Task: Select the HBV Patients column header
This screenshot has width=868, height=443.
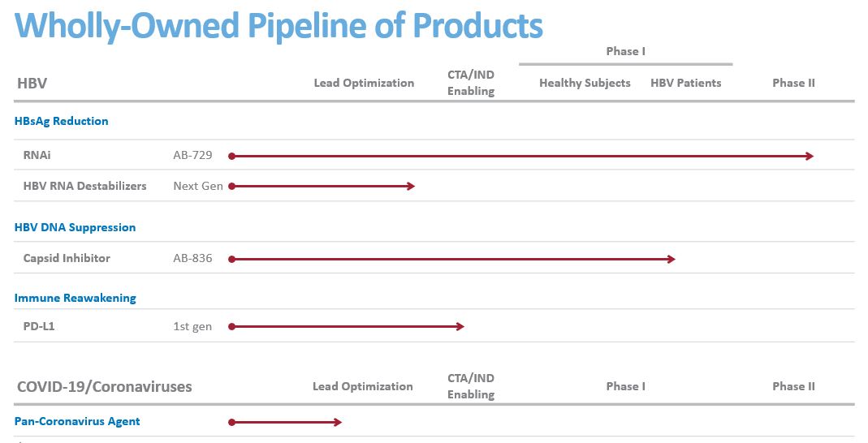Action: (685, 83)
